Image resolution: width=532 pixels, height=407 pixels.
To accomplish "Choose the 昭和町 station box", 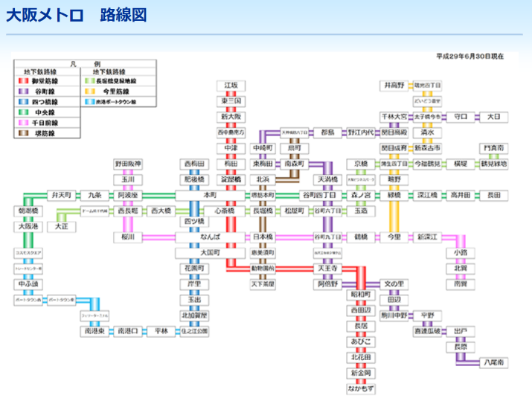I will tap(361, 295).
